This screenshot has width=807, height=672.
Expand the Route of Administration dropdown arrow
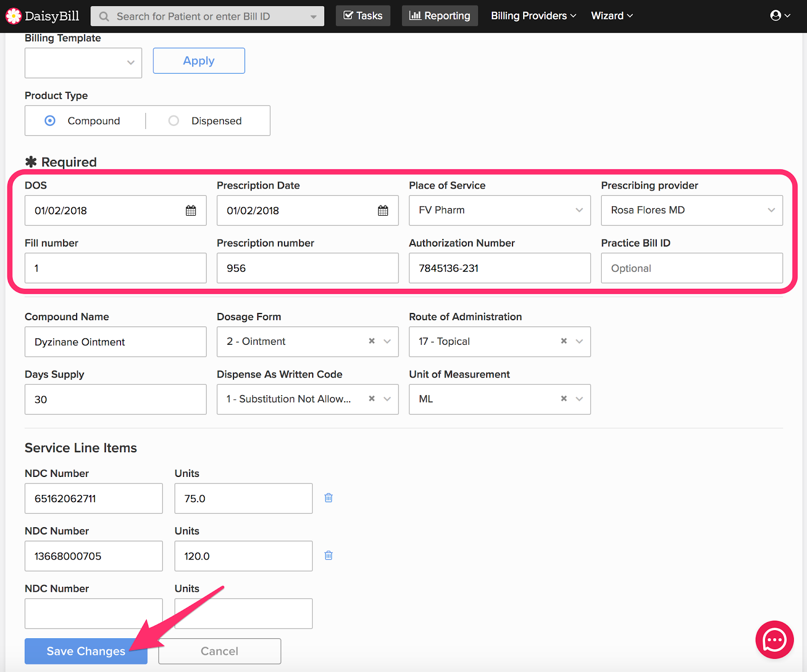tap(580, 341)
